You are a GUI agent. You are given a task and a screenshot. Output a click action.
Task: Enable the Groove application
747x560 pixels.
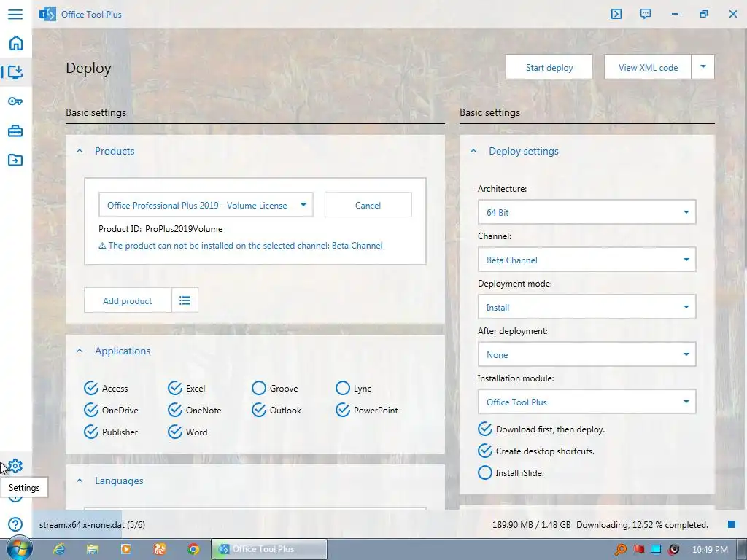click(259, 388)
